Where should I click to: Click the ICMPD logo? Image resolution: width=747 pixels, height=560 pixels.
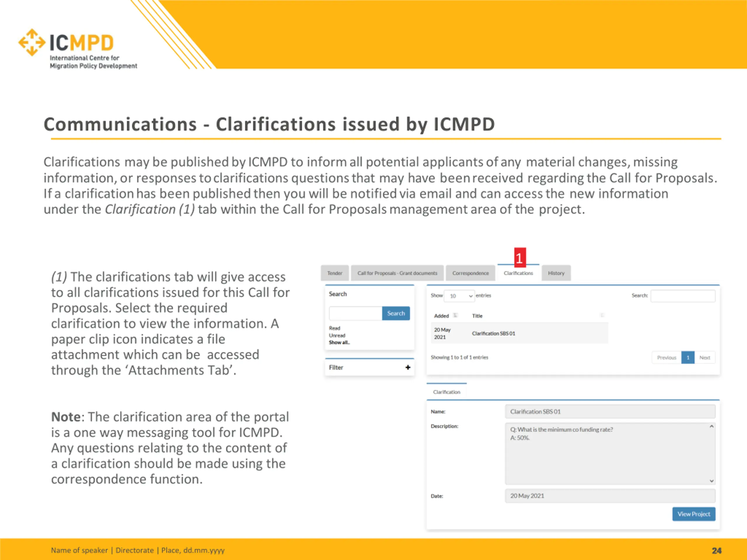click(x=78, y=49)
